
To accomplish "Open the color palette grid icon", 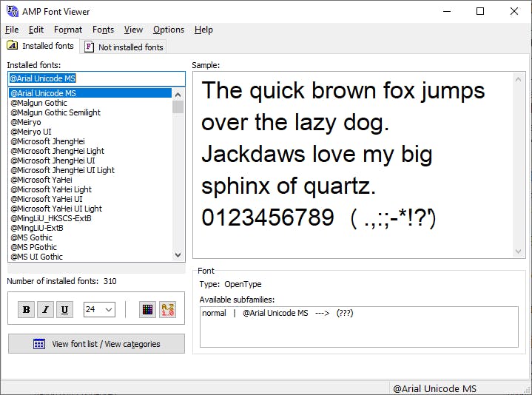I will (x=147, y=309).
